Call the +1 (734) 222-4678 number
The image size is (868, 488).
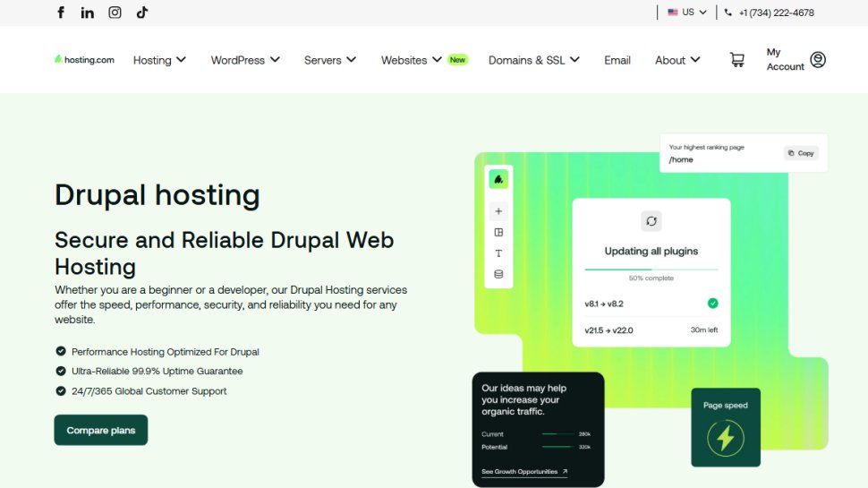[x=776, y=13]
